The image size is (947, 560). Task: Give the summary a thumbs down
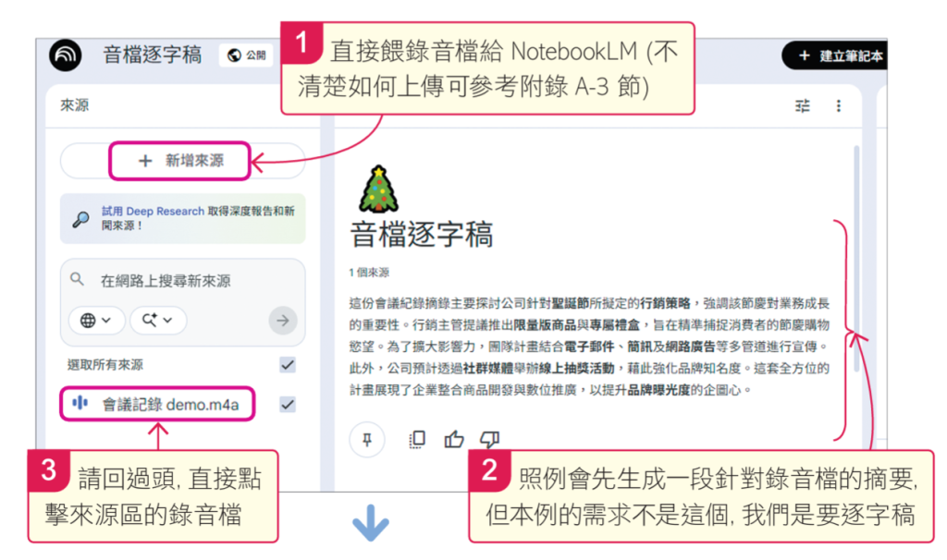pyautogui.click(x=489, y=439)
